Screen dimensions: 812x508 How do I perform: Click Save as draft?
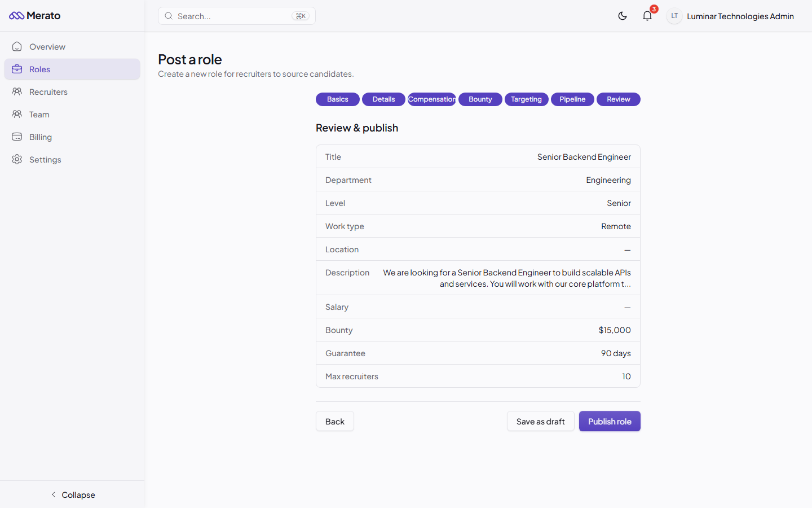[540, 422]
